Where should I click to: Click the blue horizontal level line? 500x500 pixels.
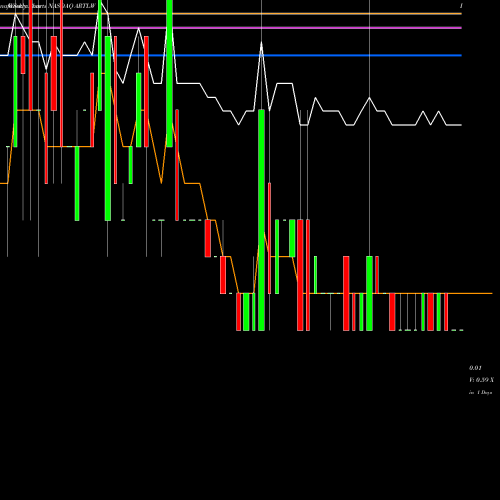(231, 55)
